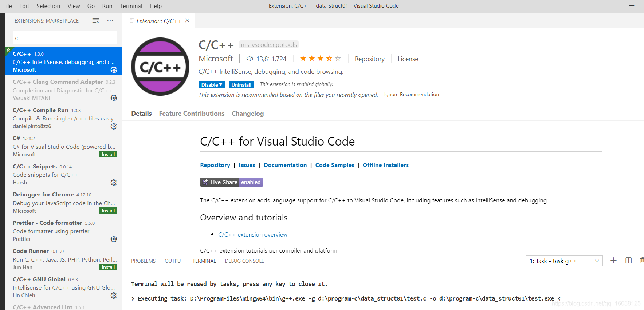Select C/C++ Clang Command Adapter entry
Viewport: 644px width, 310px height.
point(64,90)
